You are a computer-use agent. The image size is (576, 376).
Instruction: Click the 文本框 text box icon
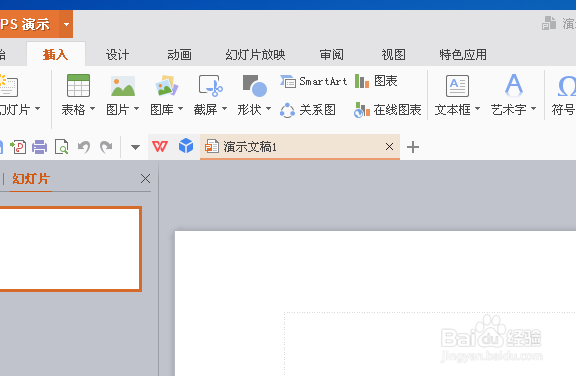pos(457,86)
